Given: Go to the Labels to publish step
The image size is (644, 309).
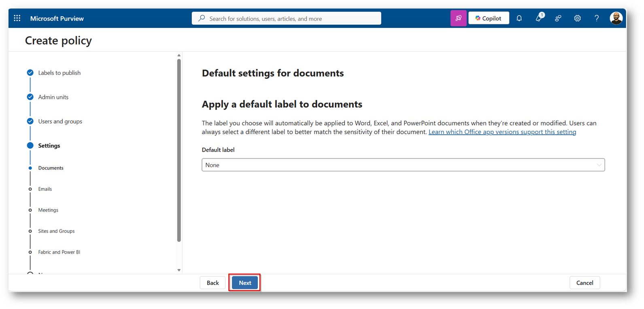Looking at the screenshot, I should coord(59,73).
